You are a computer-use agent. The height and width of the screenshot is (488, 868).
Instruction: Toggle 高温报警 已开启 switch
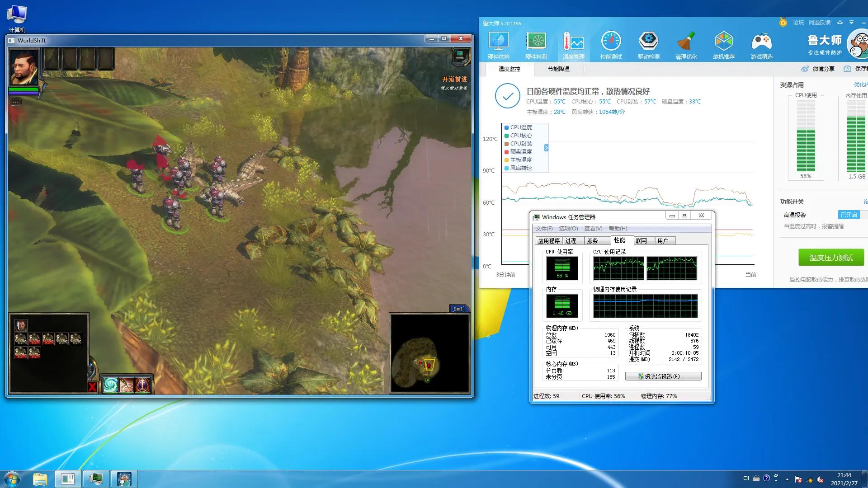[x=849, y=215]
